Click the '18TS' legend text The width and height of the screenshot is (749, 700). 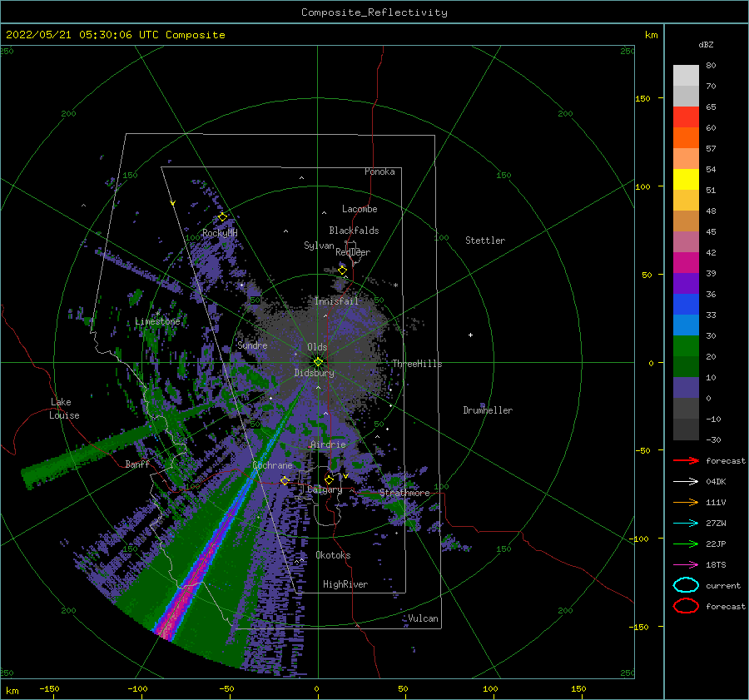(x=716, y=565)
